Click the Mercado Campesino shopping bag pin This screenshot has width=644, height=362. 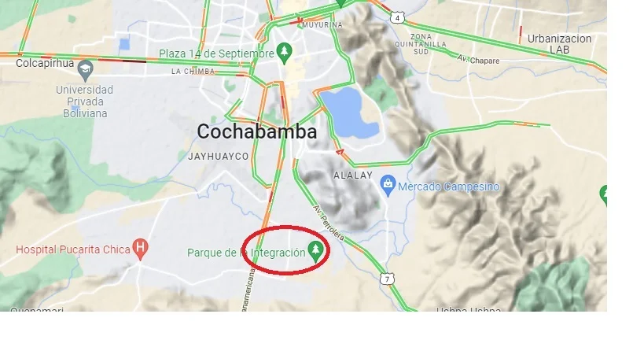pyautogui.click(x=388, y=186)
